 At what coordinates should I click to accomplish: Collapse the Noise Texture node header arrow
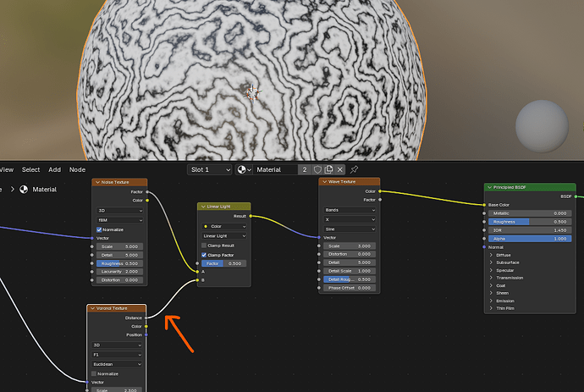point(97,182)
